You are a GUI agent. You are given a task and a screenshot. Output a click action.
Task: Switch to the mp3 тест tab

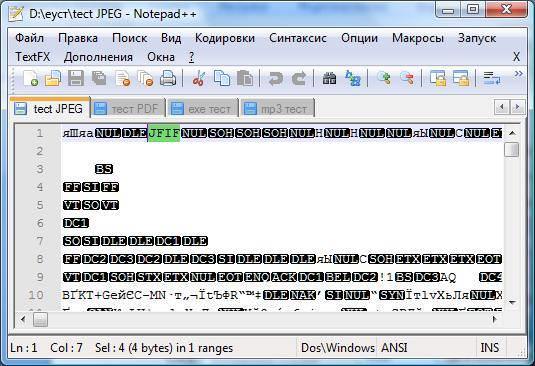click(x=277, y=108)
